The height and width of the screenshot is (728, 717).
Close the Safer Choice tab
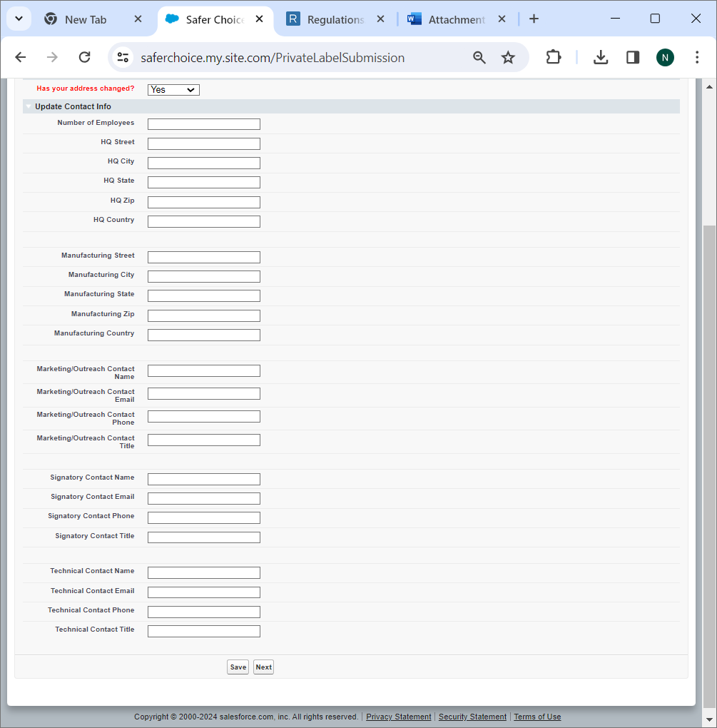(260, 19)
